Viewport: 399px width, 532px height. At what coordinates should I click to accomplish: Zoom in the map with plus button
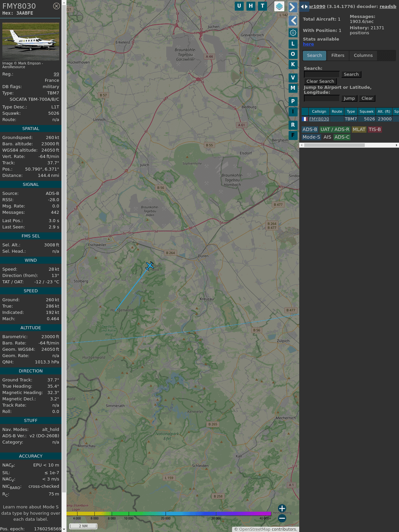[x=282, y=508]
